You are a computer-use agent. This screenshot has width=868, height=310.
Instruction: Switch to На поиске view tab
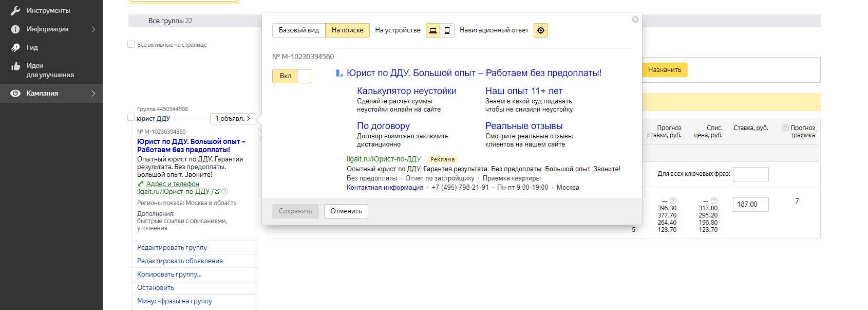[x=347, y=30]
